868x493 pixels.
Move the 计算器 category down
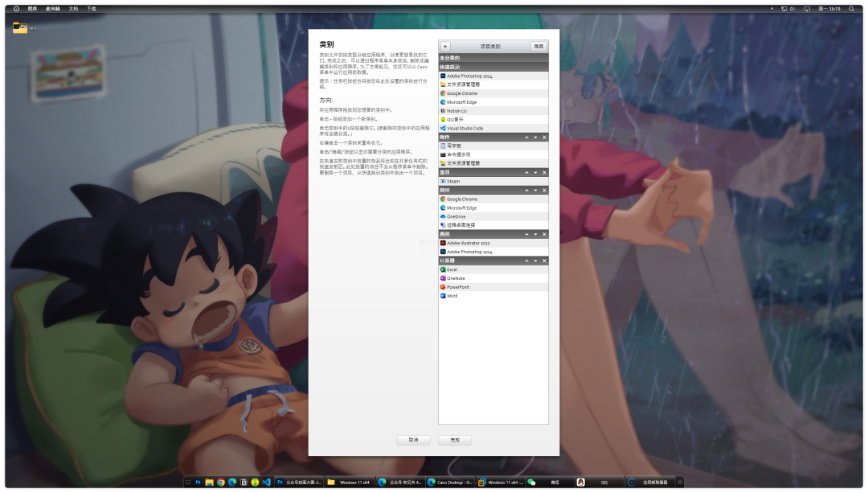click(x=535, y=261)
